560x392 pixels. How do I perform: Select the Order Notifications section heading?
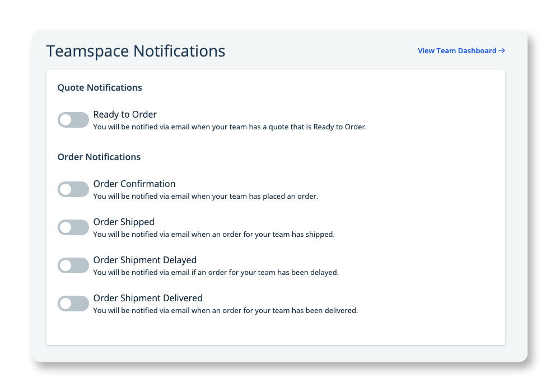coord(99,157)
